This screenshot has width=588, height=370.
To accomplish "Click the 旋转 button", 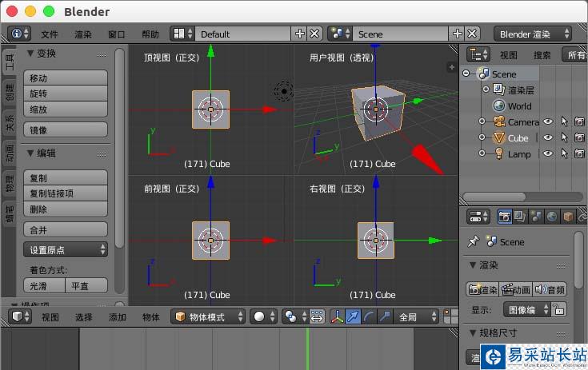I will 66,93.
